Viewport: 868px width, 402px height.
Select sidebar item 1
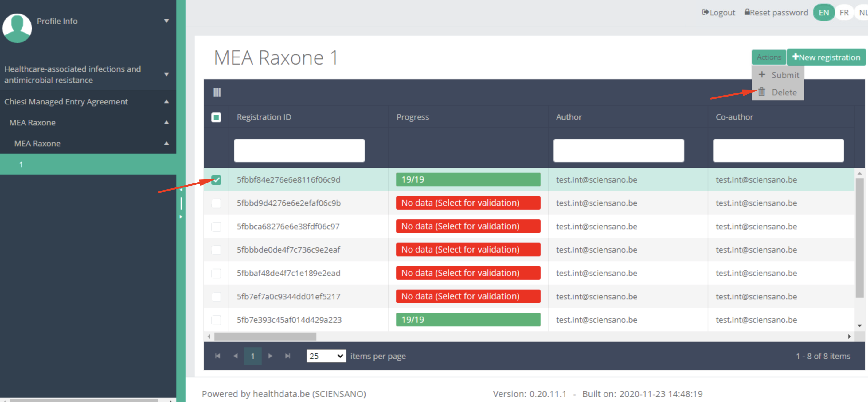click(x=88, y=164)
